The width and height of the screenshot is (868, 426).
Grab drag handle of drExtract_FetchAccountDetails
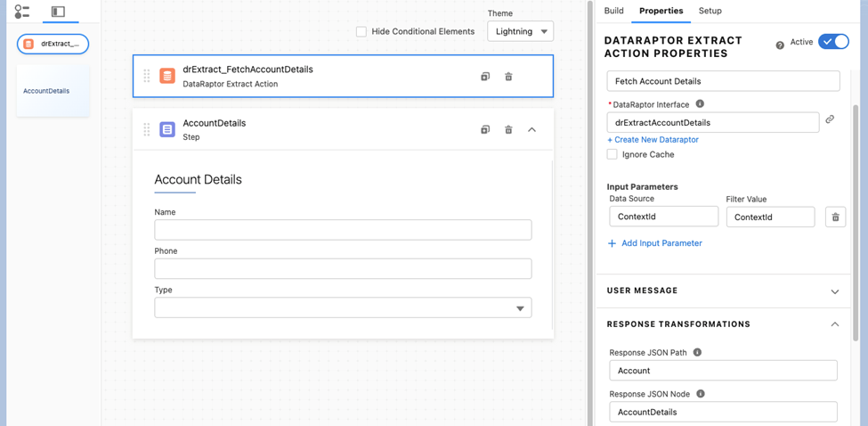[147, 76]
